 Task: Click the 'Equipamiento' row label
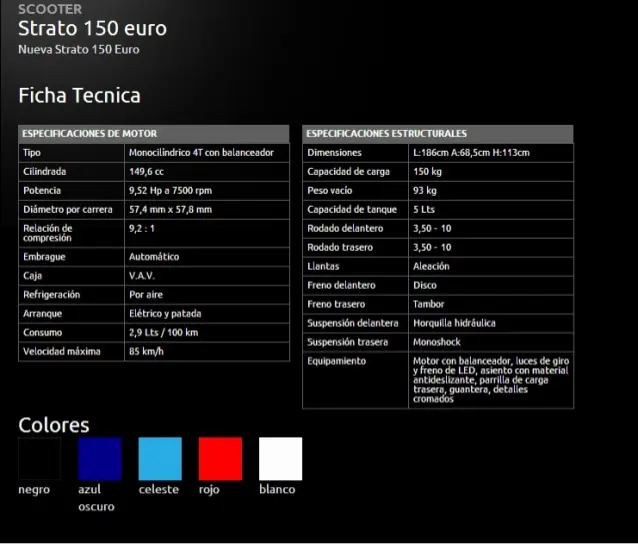(x=336, y=361)
